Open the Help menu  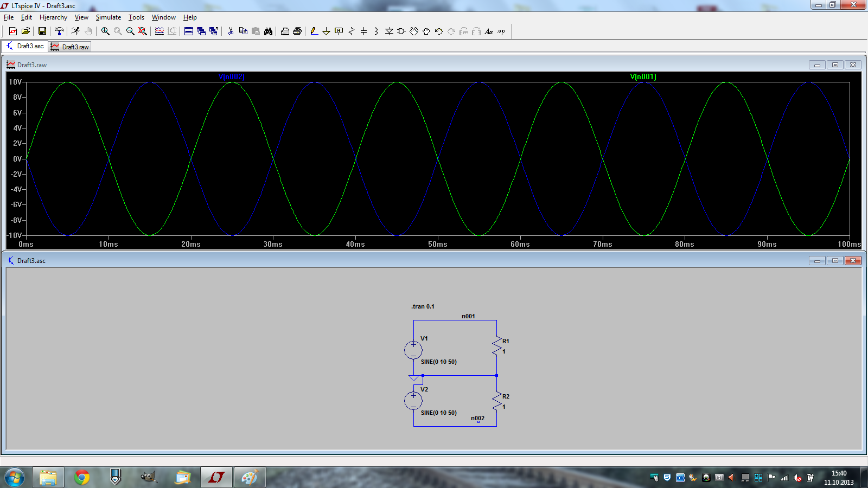click(x=190, y=17)
